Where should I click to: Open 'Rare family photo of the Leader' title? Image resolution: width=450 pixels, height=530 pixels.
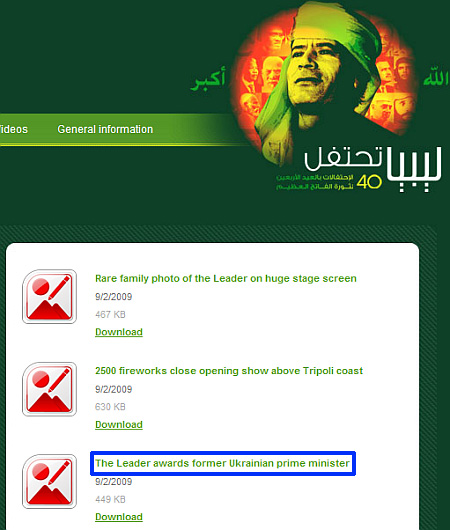(x=226, y=279)
